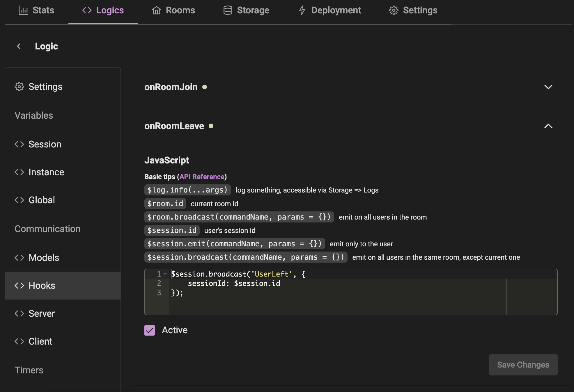Fold code at line 1 arrow

coord(165,274)
